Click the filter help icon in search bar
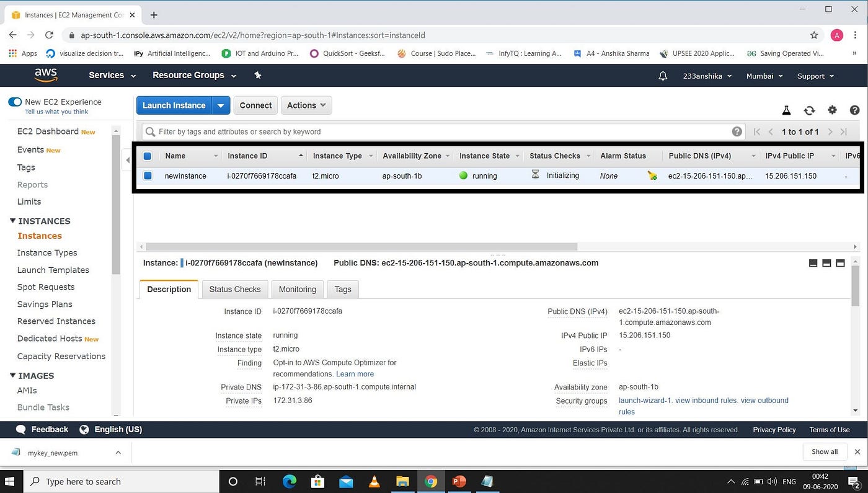This screenshot has height=493, width=868. point(737,131)
